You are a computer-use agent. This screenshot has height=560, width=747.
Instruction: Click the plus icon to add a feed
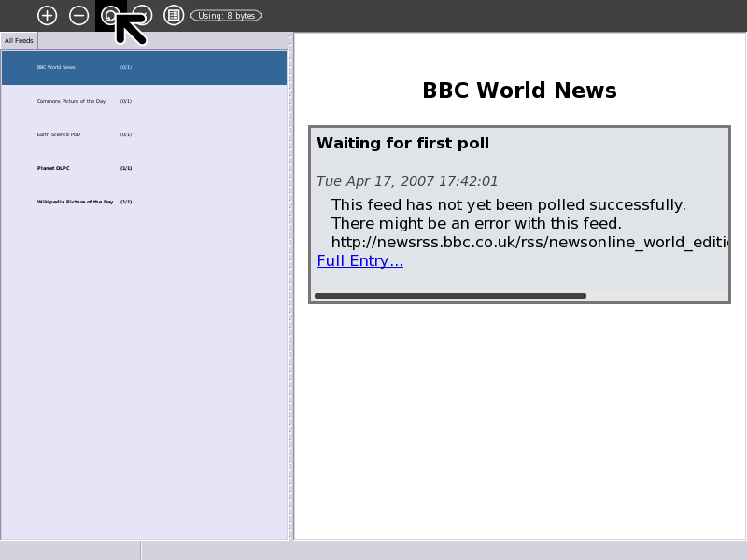click(48, 16)
